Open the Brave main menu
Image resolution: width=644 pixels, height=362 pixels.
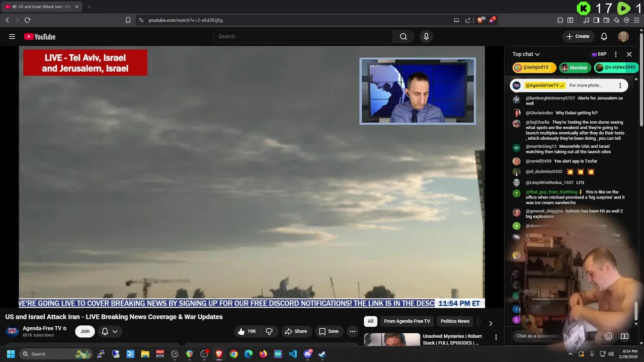tap(636, 20)
